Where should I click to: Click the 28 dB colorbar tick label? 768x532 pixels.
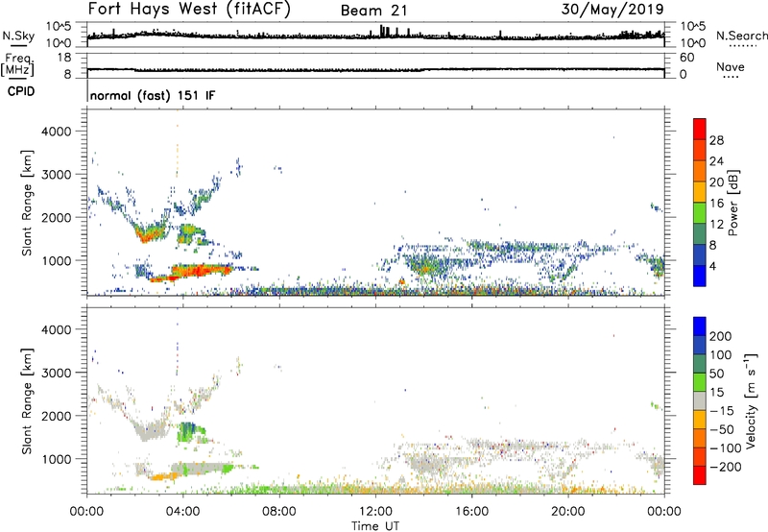(x=716, y=140)
